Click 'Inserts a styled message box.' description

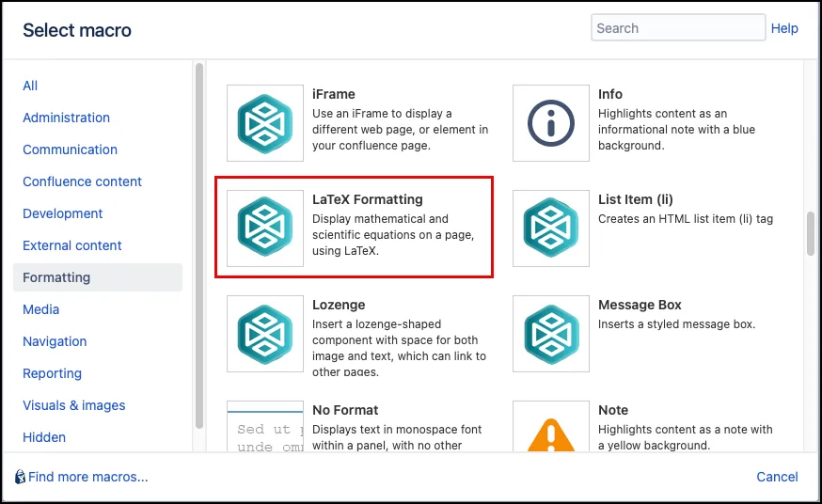[x=676, y=324]
